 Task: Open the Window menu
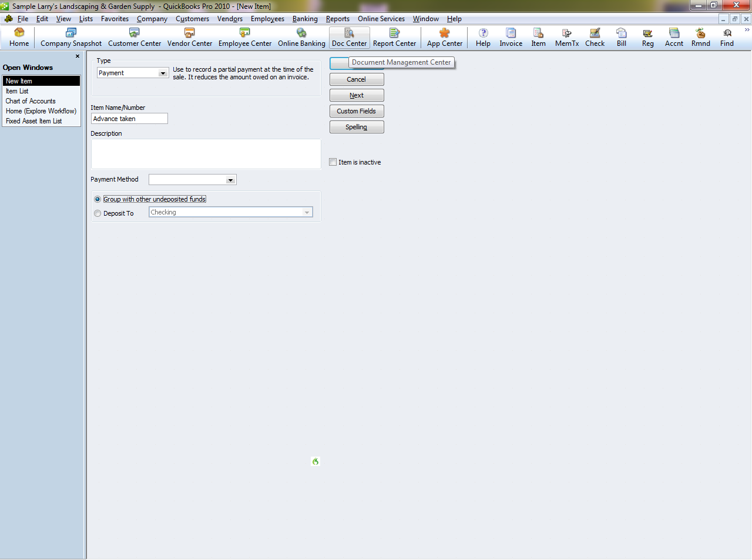tap(425, 19)
